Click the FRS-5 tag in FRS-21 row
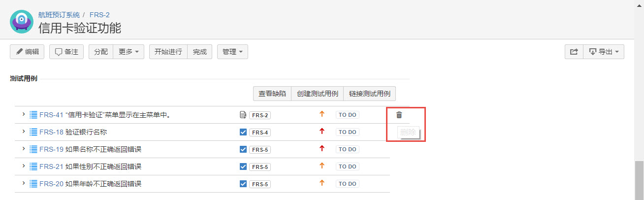 (x=260, y=167)
